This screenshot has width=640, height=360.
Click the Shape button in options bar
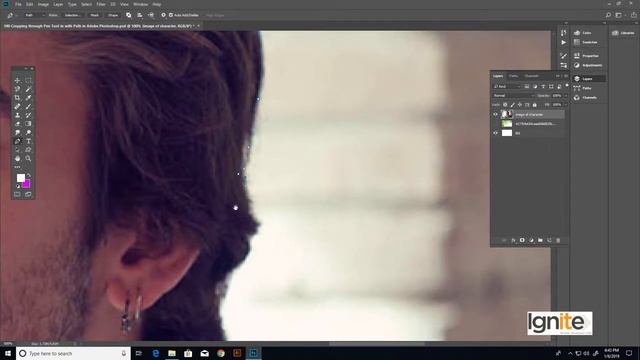click(x=113, y=15)
